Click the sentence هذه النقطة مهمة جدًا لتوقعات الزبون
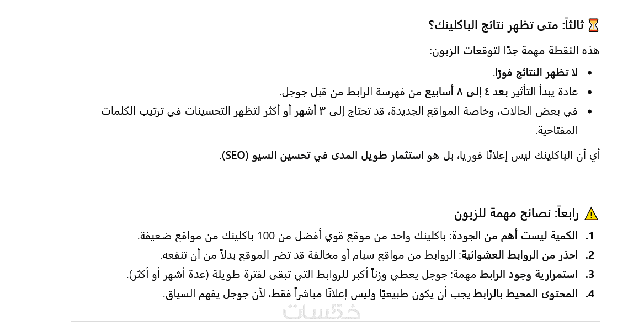Screen dimensions: 644x326 (x=514, y=50)
